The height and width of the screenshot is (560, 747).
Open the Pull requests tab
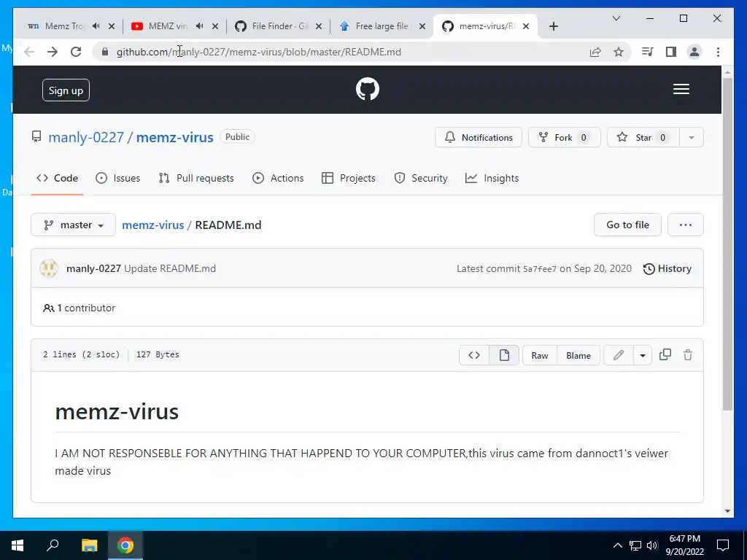[x=196, y=178]
